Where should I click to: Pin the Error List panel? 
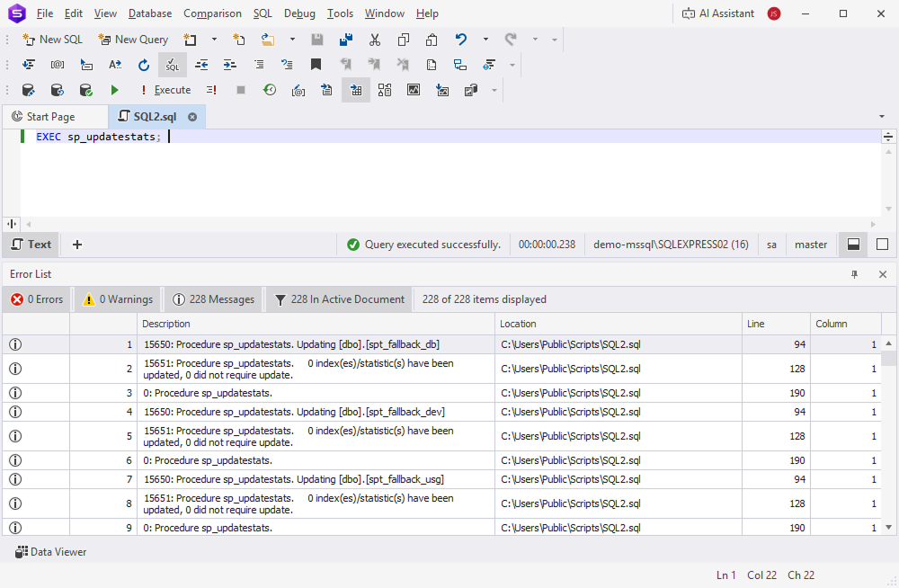(x=854, y=274)
